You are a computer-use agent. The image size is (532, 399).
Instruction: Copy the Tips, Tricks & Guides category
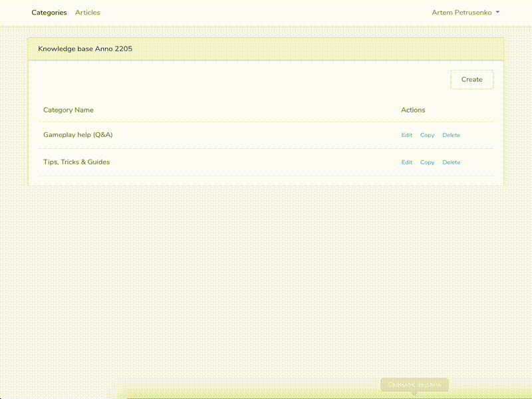click(x=427, y=162)
